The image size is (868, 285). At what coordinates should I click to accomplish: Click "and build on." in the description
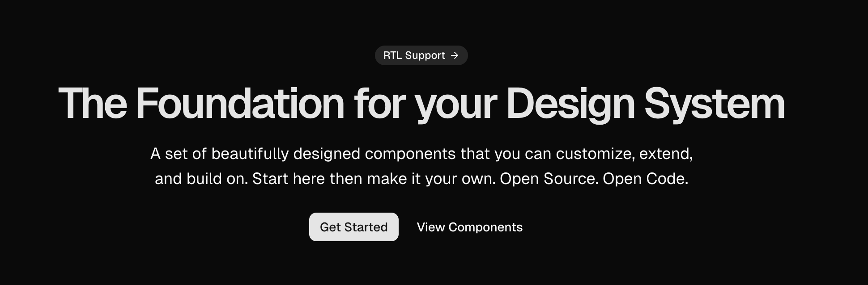pos(201,179)
